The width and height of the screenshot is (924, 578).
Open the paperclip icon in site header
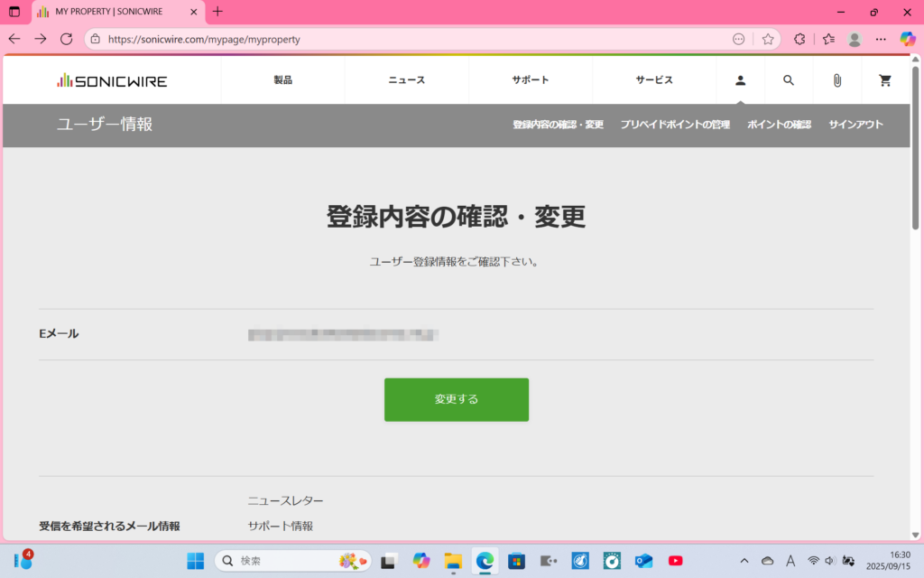[836, 80]
